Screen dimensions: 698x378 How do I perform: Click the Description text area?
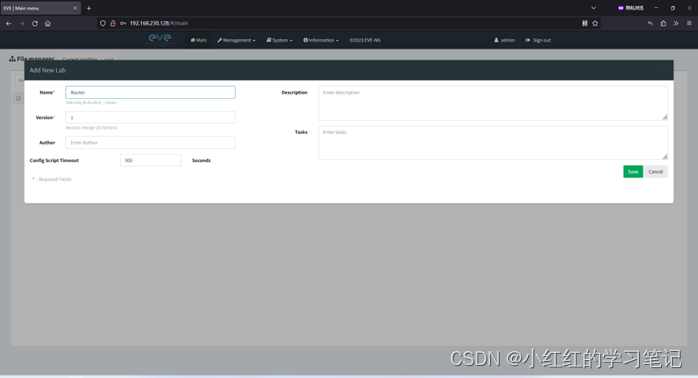(493, 103)
